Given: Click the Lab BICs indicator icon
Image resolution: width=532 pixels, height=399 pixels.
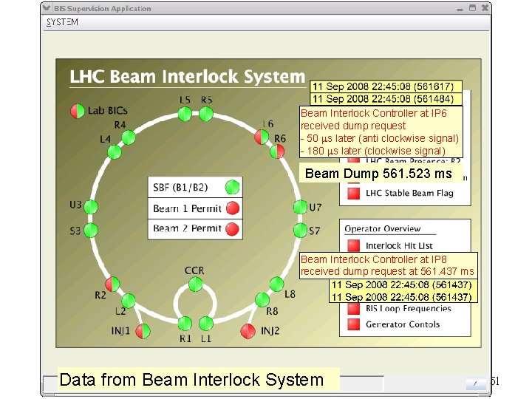Looking at the screenshot, I should 78,111.
